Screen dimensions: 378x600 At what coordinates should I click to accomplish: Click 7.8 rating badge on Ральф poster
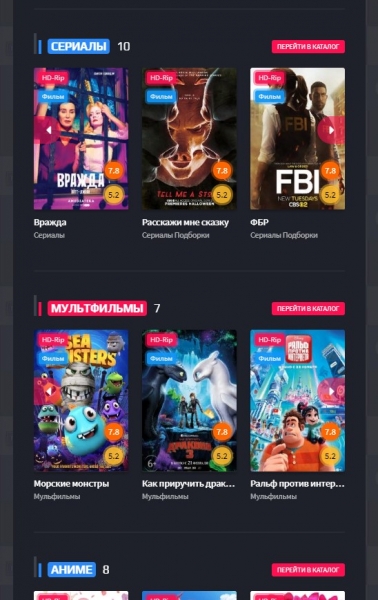click(x=330, y=432)
